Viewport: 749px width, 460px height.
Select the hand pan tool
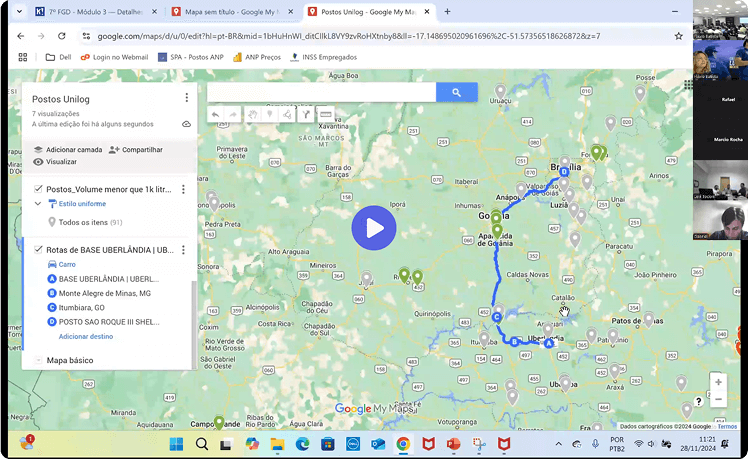(x=252, y=115)
